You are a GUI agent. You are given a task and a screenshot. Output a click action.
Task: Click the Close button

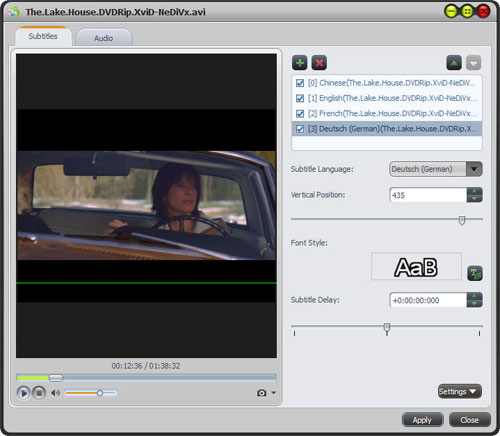pyautogui.click(x=470, y=420)
